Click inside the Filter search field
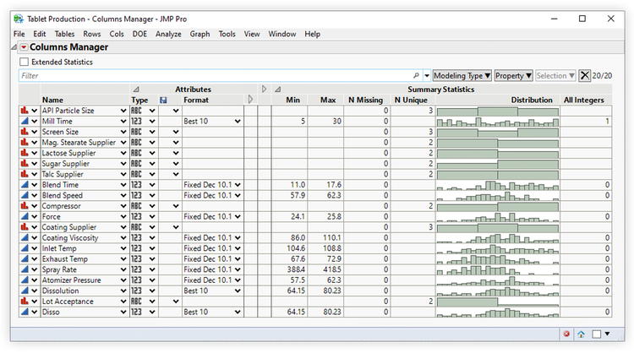The height and width of the screenshot is (364, 634). tap(211, 76)
